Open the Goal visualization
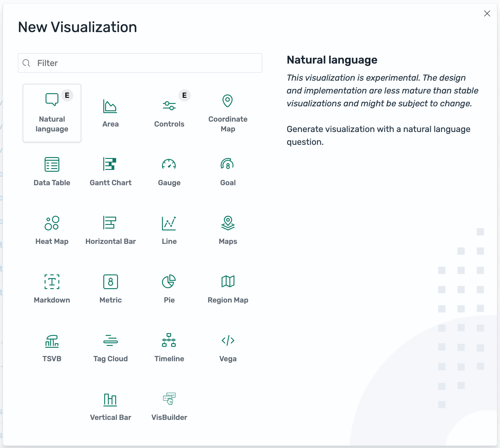 tap(228, 171)
